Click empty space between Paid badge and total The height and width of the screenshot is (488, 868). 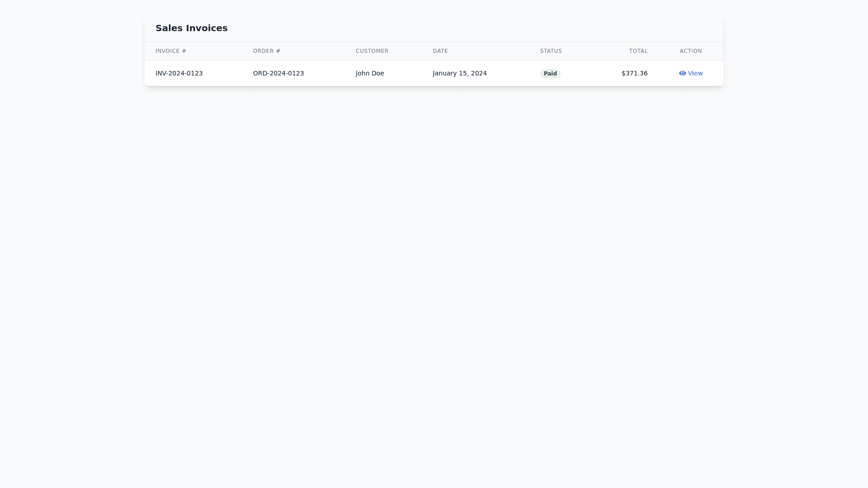pos(588,73)
